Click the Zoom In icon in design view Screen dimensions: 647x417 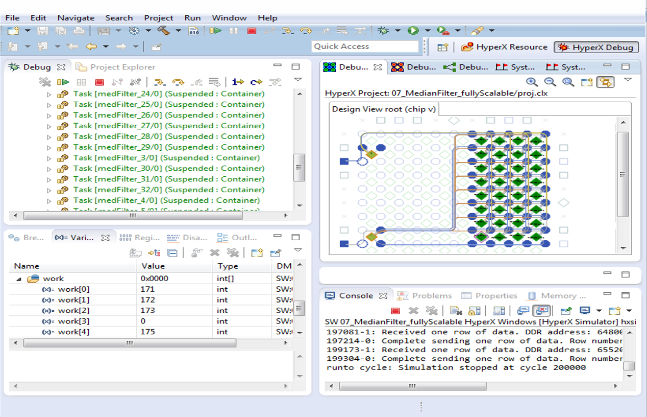(x=531, y=82)
